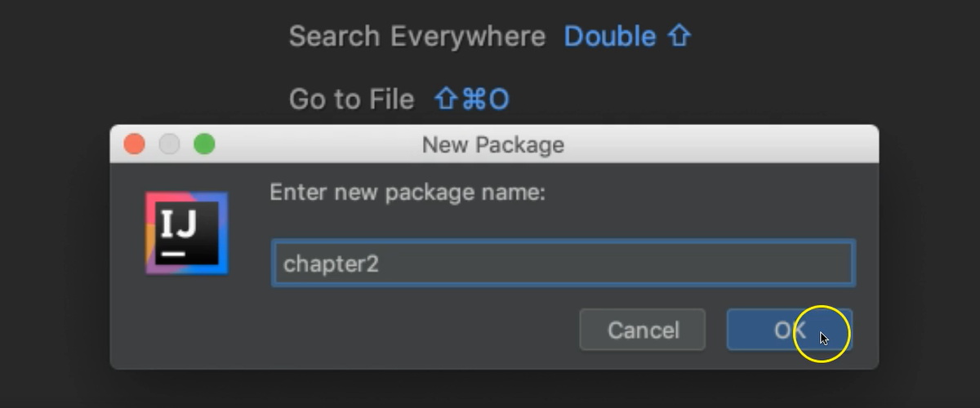Screen dimensions: 980x408
Task: Focus the package name input field
Action: (x=563, y=263)
